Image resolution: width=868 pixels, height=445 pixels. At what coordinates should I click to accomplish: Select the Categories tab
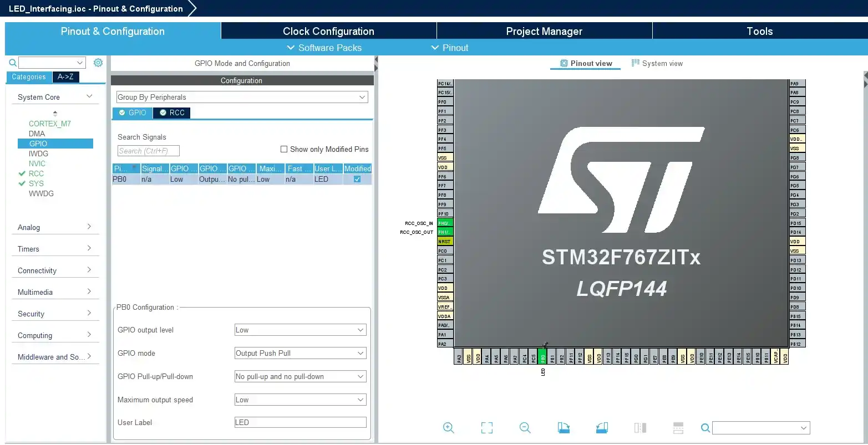click(29, 77)
